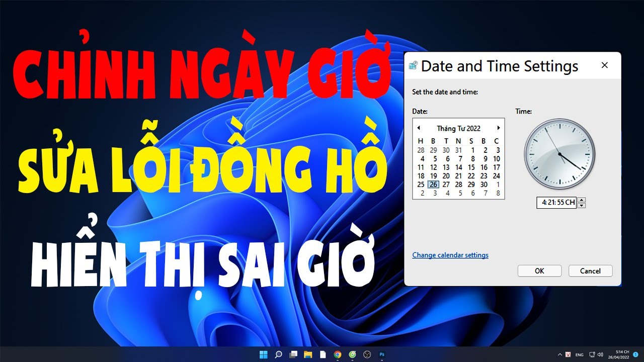Confirm with the OK button

pos(539,270)
